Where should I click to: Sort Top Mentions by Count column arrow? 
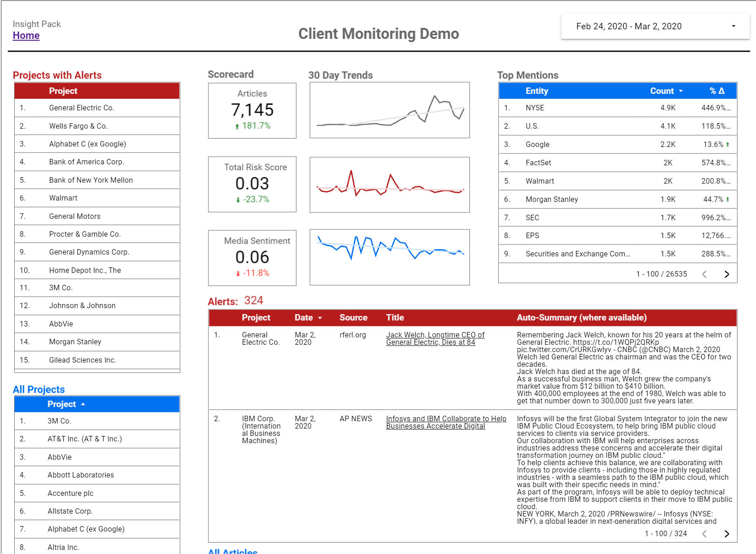point(680,91)
